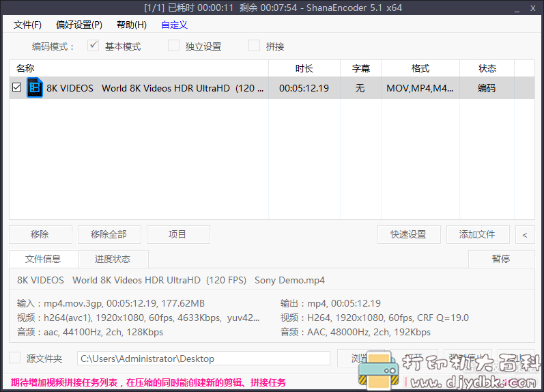The image size is (544, 392).
Task: Click the 移除全部 button
Action: pos(109,234)
